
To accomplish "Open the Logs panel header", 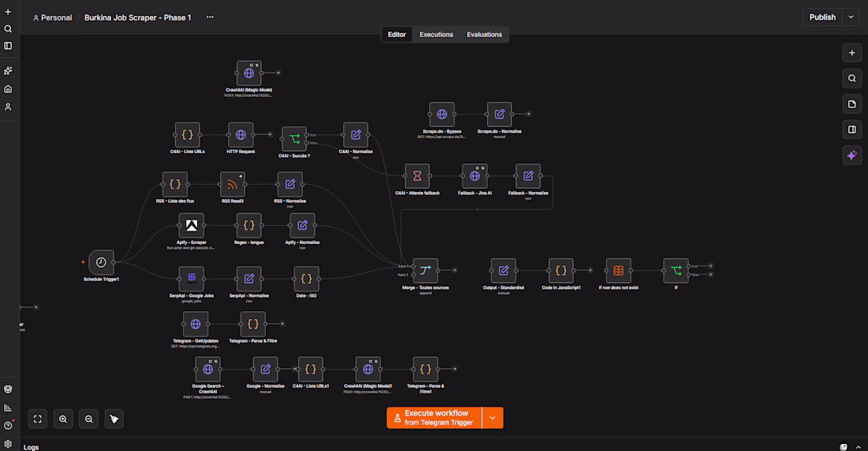I will pyautogui.click(x=31, y=447).
